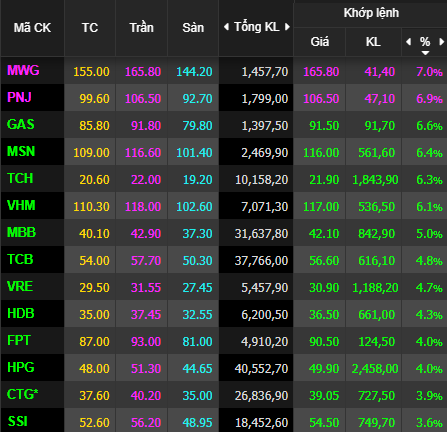Click left arrow beside % column header

(408, 42)
